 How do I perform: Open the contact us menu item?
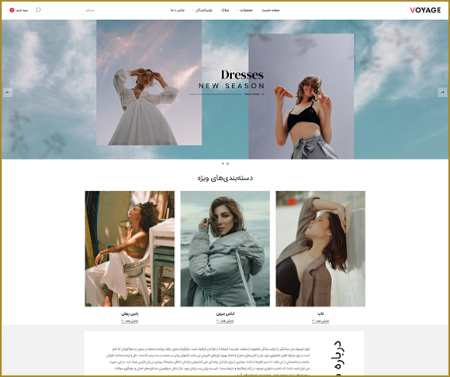pyautogui.click(x=177, y=10)
